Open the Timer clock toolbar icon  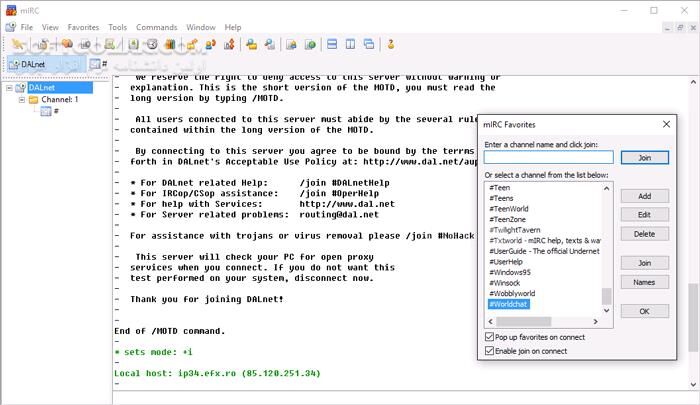tap(152, 44)
